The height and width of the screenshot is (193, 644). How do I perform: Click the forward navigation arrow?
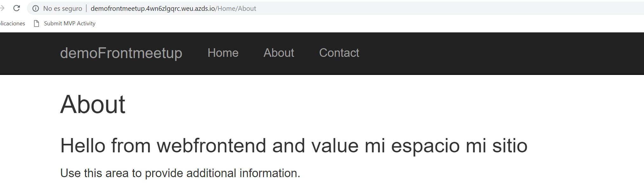(x=2, y=8)
